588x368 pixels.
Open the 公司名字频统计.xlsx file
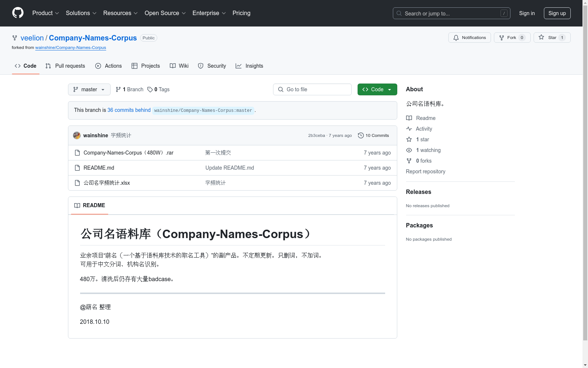[107, 183]
